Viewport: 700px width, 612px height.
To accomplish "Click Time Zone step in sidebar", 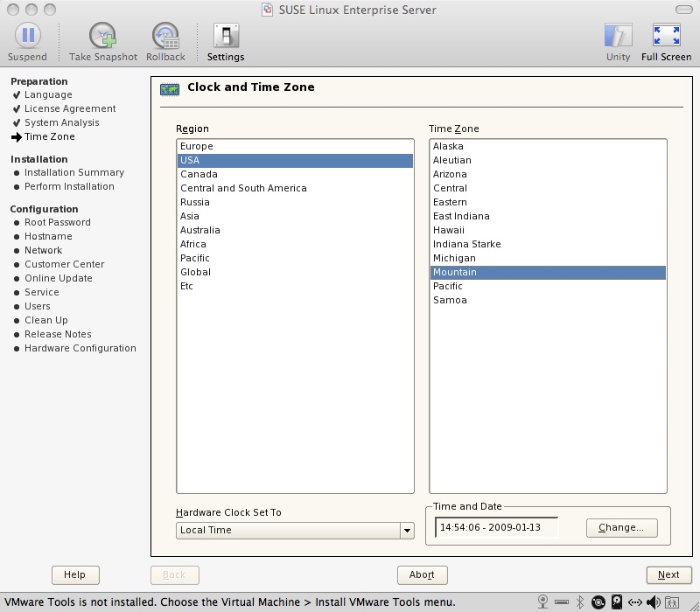I will [50, 136].
